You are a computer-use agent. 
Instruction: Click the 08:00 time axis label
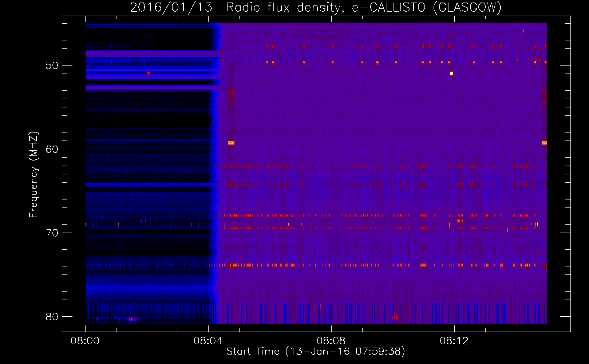click(x=85, y=341)
